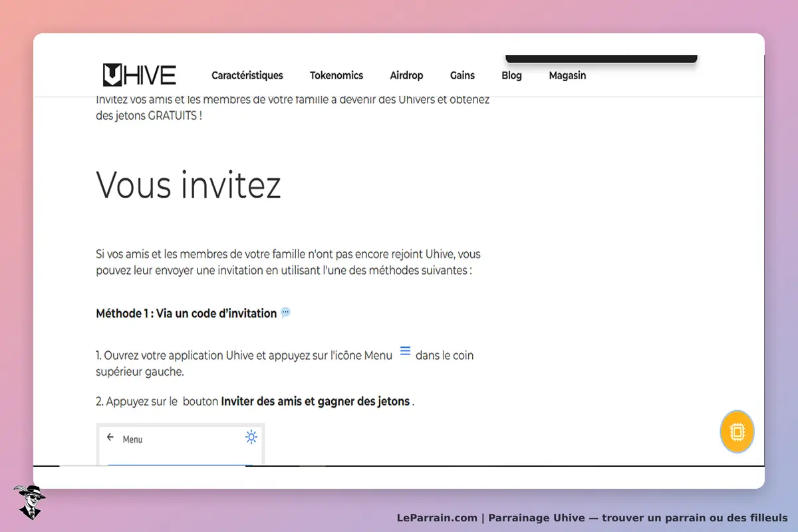Visit the Blog page
Screen dimensions: 798x532
pyautogui.click(x=511, y=75)
